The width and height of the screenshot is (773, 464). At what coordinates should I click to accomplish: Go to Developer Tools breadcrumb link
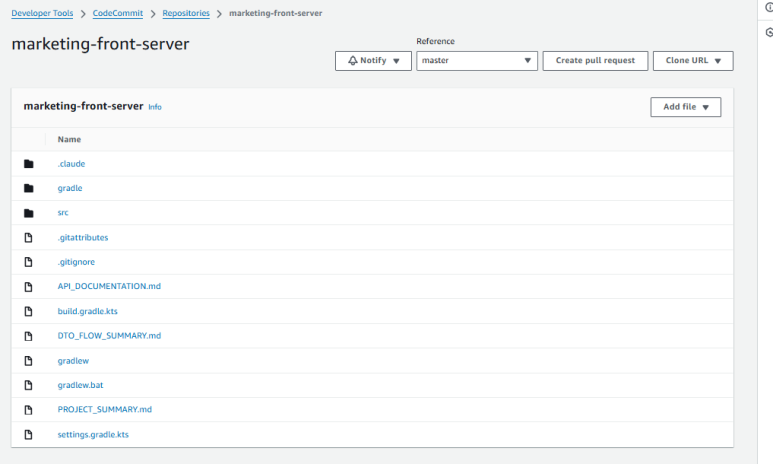(42, 13)
